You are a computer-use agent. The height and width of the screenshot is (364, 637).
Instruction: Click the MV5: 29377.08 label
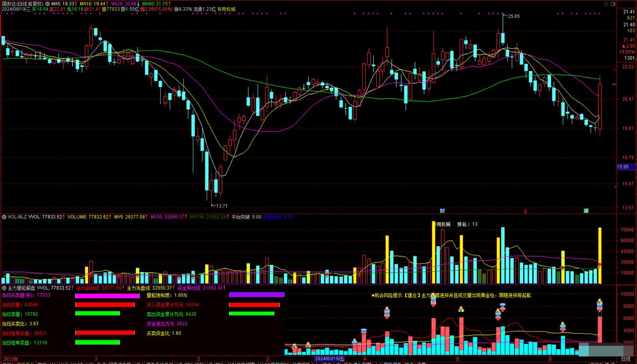131,217
